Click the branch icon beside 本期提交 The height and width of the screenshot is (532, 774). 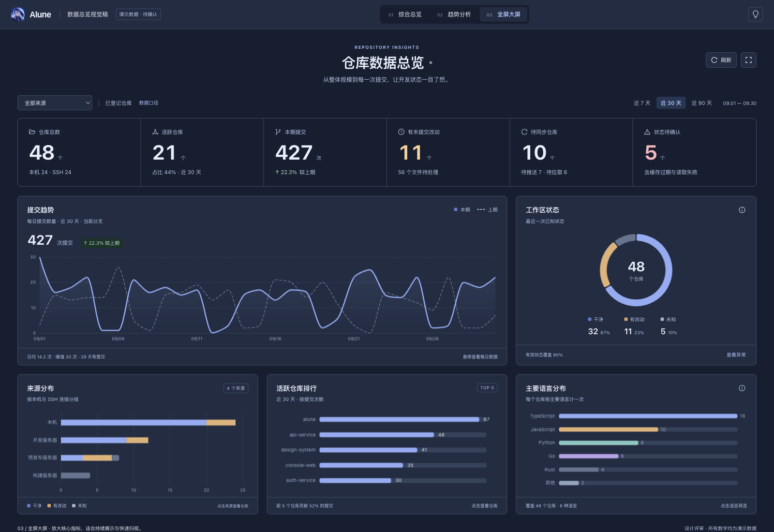(278, 132)
